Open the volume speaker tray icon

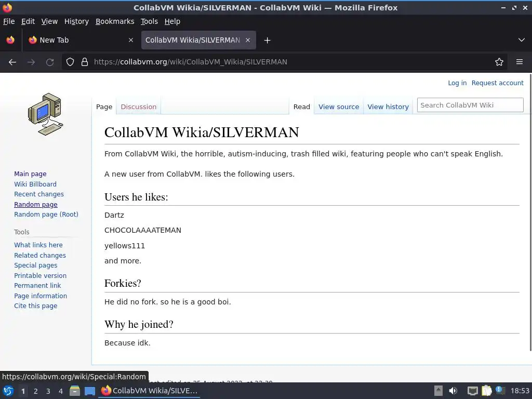[453, 391]
